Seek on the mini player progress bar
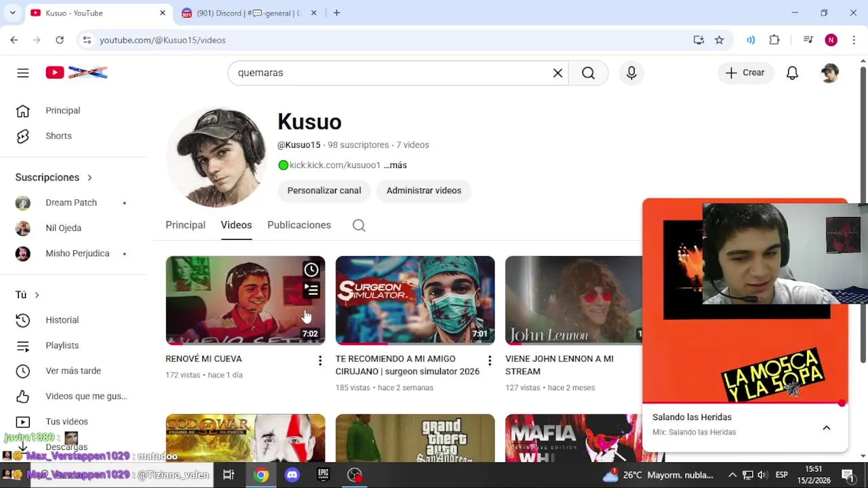This screenshot has height=488, width=868. pyautogui.click(x=745, y=403)
